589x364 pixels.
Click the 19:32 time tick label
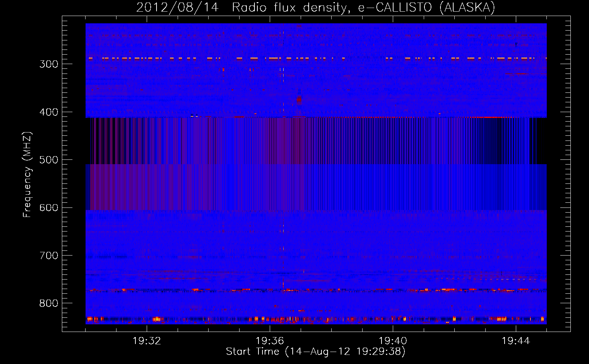click(147, 341)
